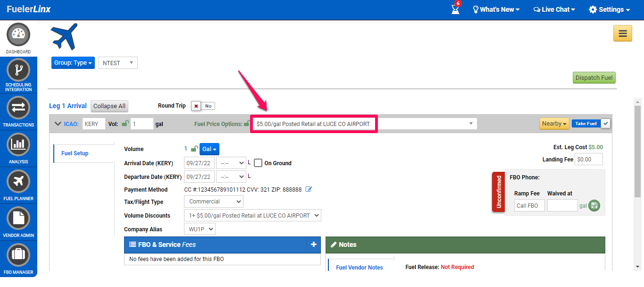The height and width of the screenshot is (287, 644).
Task: Open the departure time dropdown
Action: click(231, 177)
